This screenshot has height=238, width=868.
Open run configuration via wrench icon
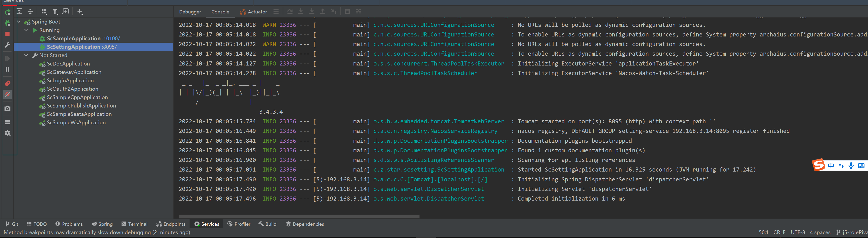click(x=7, y=45)
